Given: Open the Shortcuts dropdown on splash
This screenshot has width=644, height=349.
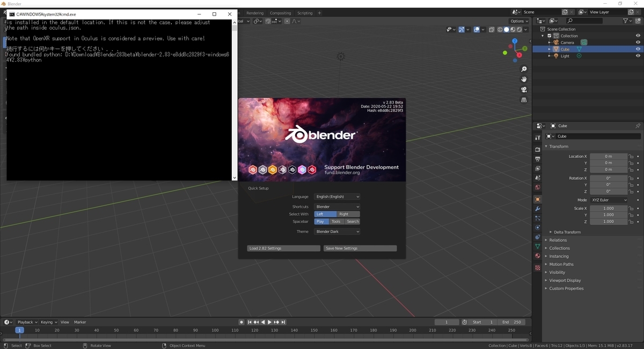Looking at the screenshot, I should click(x=337, y=207).
